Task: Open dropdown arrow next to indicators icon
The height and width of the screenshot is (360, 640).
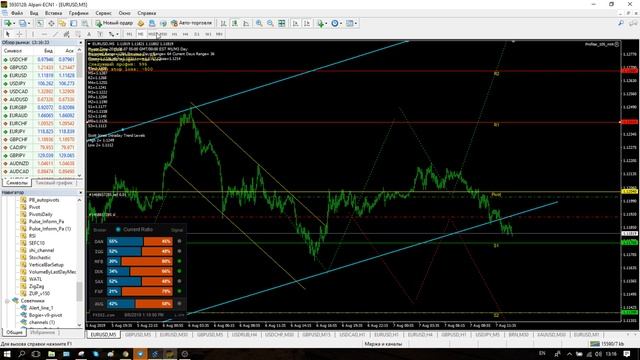Action: coord(326,23)
